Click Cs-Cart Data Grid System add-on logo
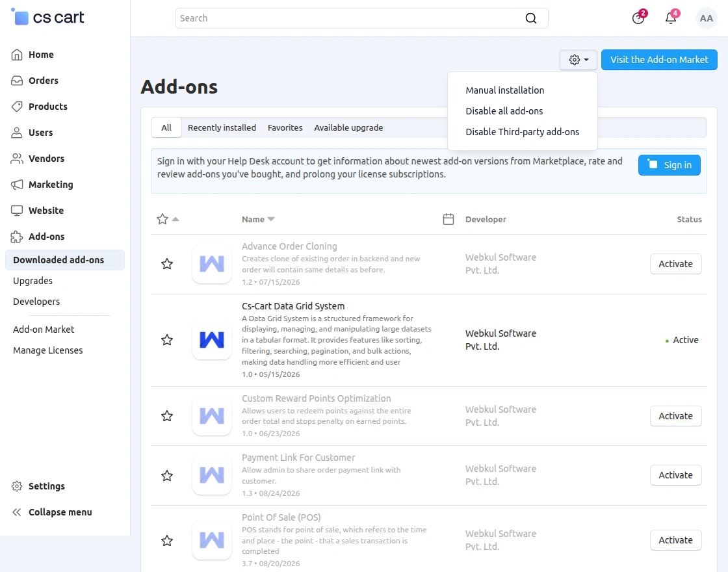Image resolution: width=728 pixels, height=572 pixels. (212, 340)
